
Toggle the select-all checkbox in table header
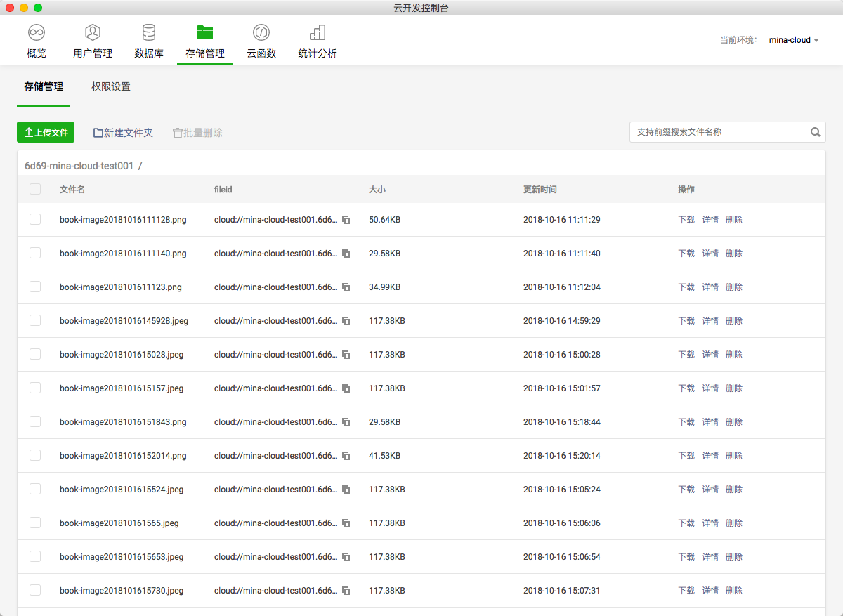pos(35,189)
